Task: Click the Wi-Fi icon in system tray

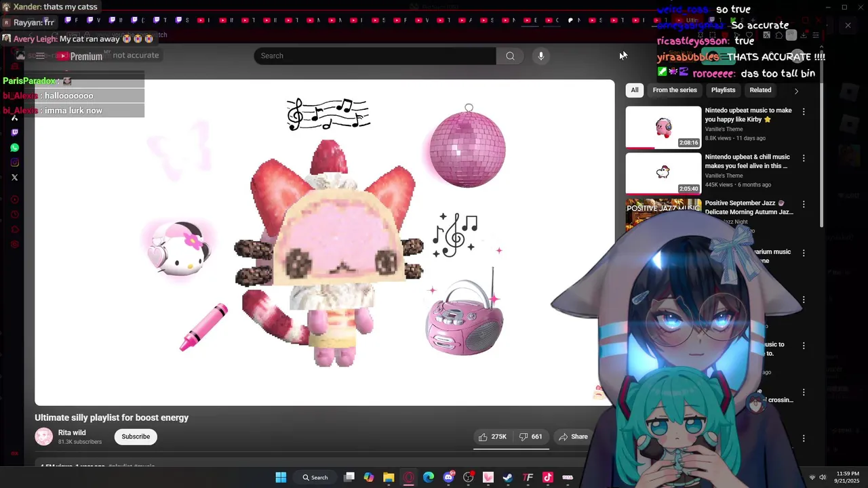Action: tap(812, 477)
